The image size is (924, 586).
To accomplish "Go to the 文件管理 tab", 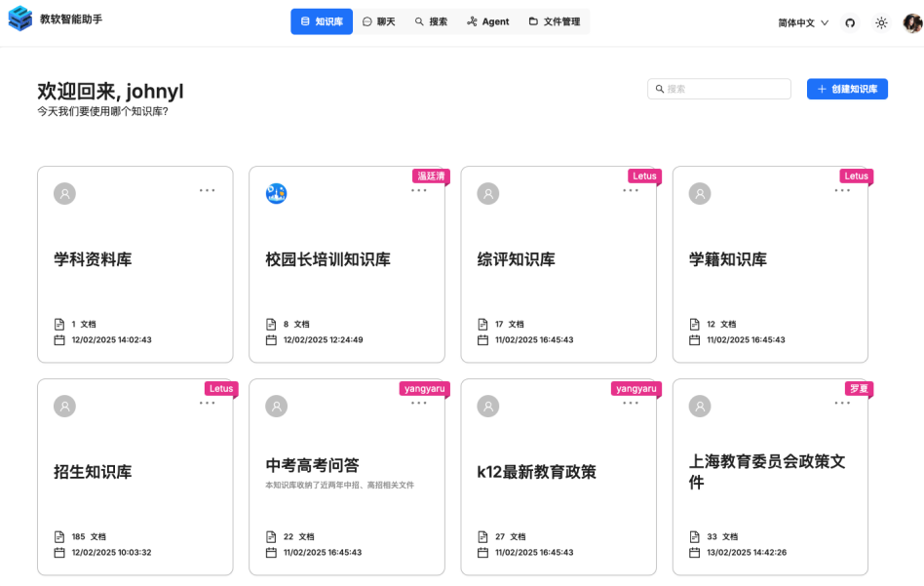I will click(554, 21).
